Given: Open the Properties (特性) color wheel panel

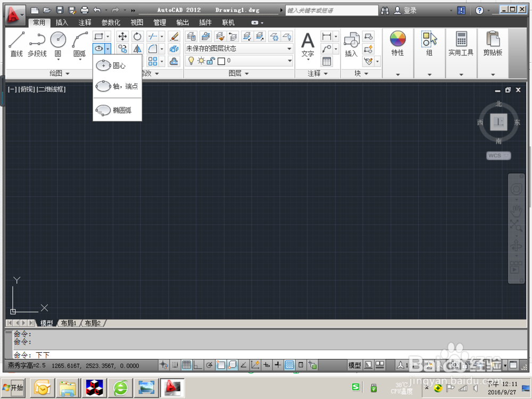Looking at the screenshot, I should click(397, 44).
